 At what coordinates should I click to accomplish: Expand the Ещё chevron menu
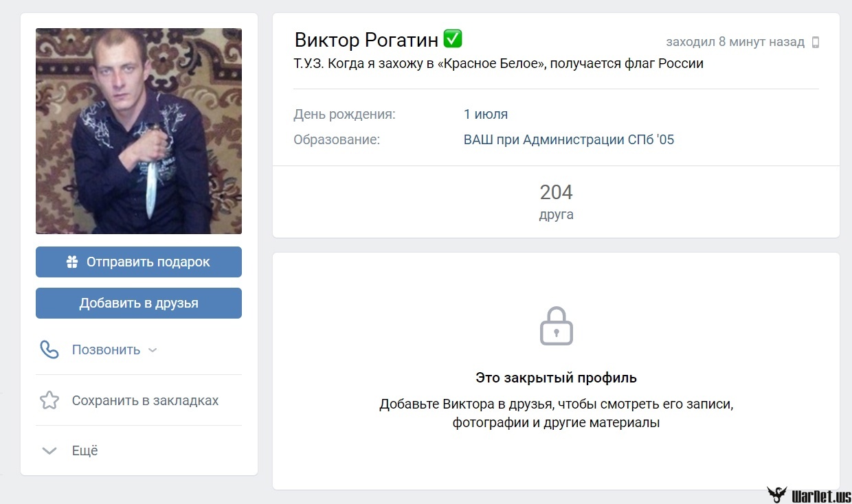tap(49, 451)
